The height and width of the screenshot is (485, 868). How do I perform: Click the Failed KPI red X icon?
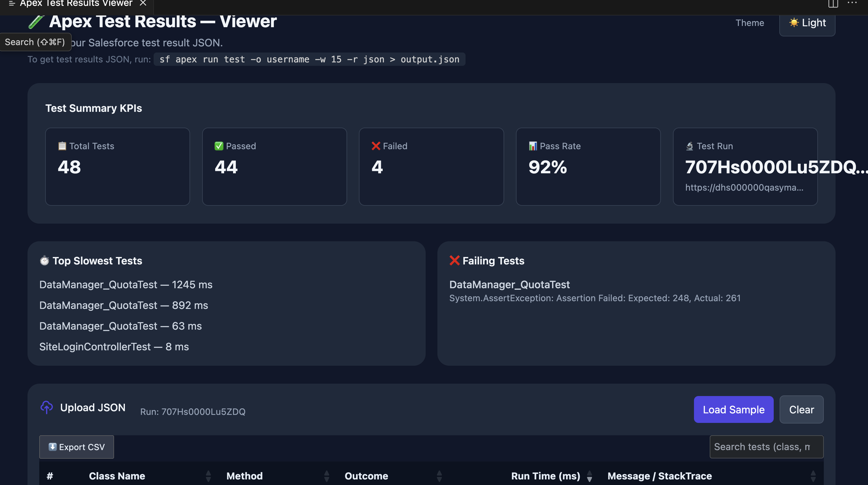(x=376, y=146)
